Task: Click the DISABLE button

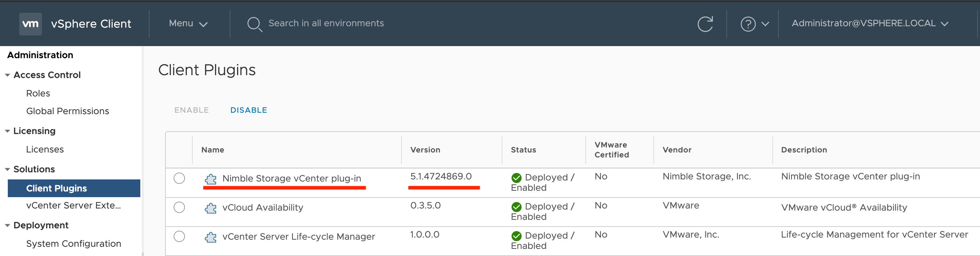Action: pyautogui.click(x=249, y=110)
